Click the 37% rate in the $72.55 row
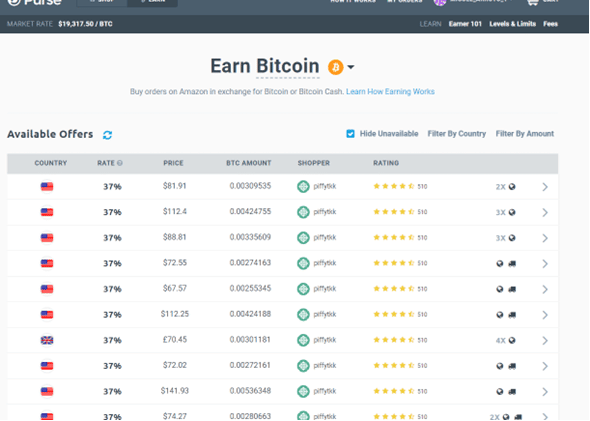The width and height of the screenshot is (590, 421). (113, 263)
